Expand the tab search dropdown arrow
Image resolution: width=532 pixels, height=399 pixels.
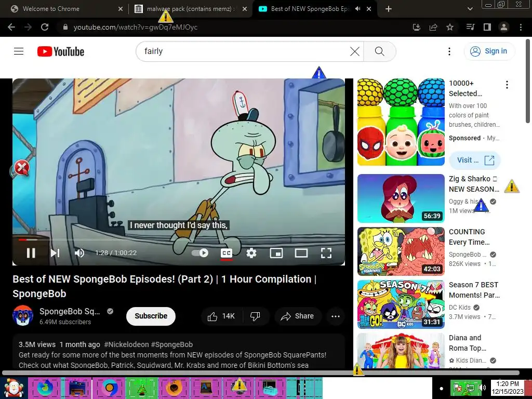pyautogui.click(x=470, y=9)
